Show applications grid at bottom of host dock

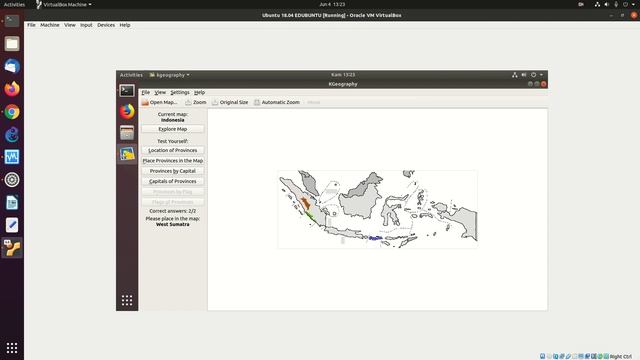coord(12,348)
